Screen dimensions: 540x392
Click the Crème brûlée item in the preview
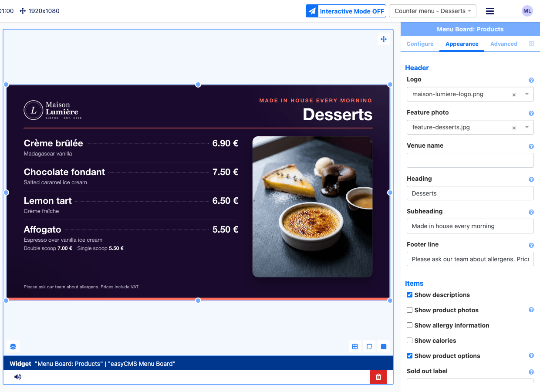tap(131, 148)
